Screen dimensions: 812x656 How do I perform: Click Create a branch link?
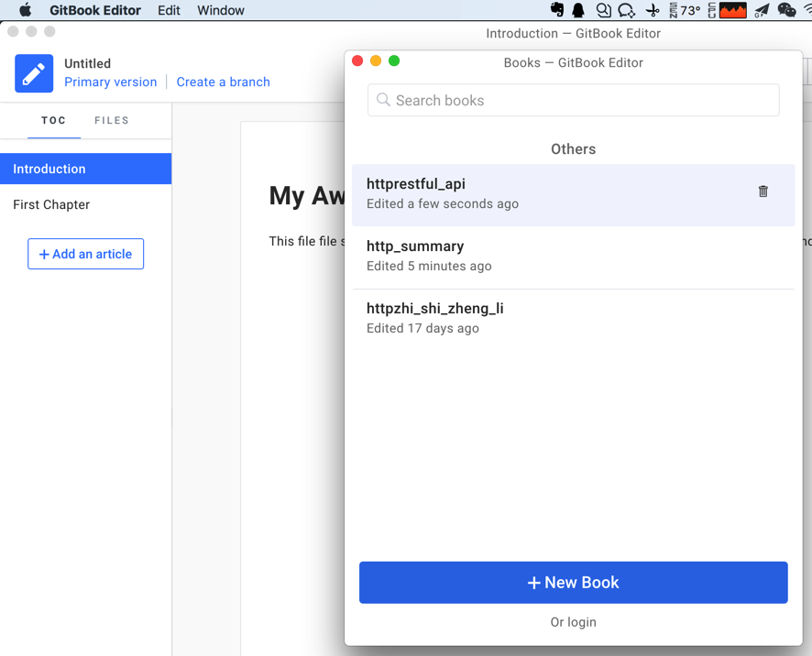[224, 82]
